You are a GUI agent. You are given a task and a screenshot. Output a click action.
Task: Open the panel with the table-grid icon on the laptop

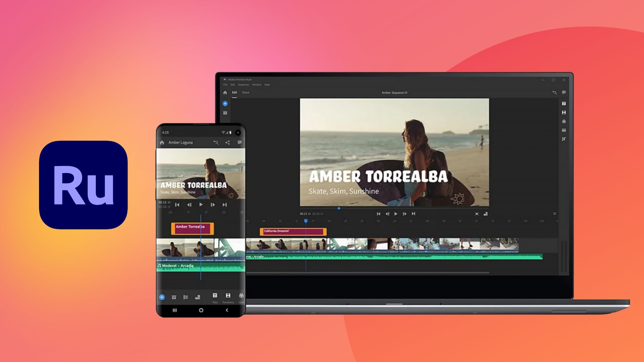(x=564, y=130)
